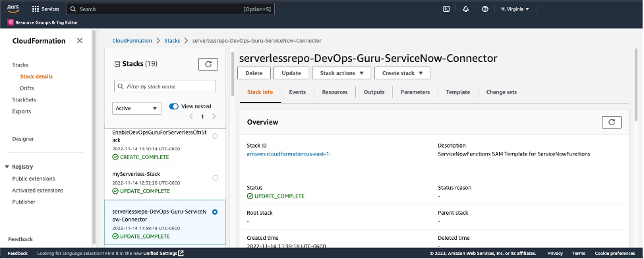Open the AWS home logo
644x259 pixels.
(14, 9)
